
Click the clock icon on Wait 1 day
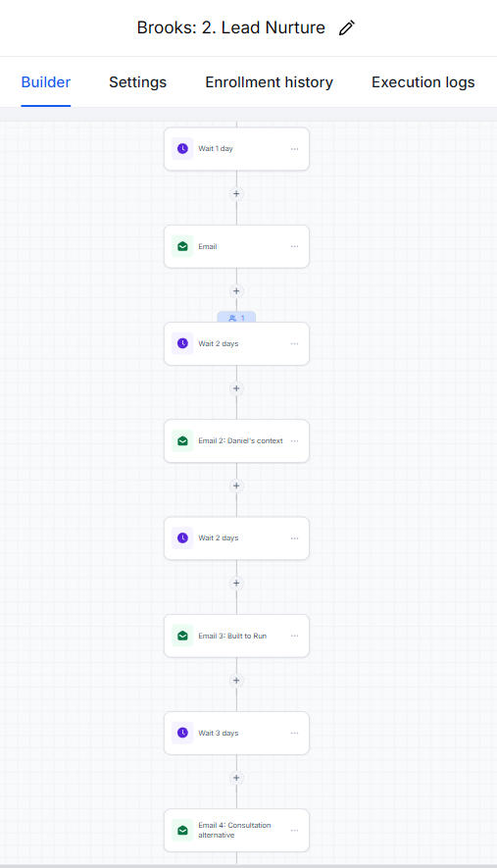(182, 149)
